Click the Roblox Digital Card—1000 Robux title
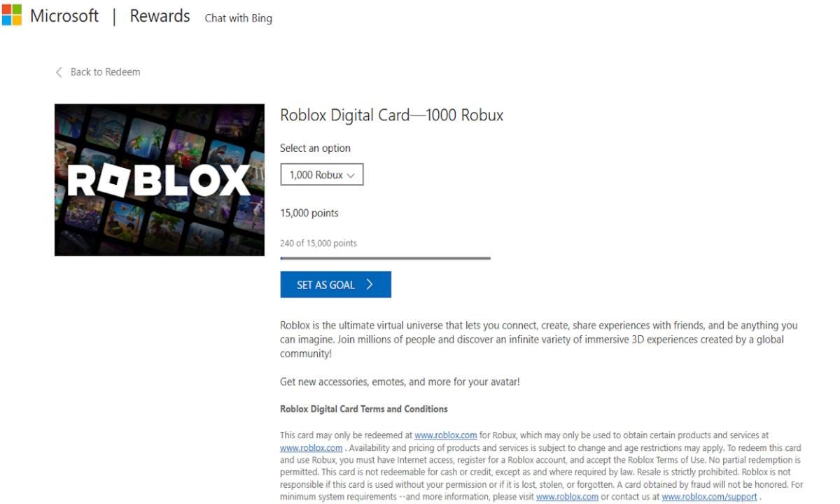 click(x=392, y=115)
